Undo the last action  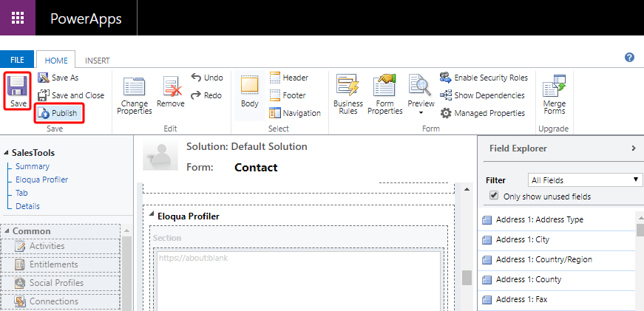[207, 78]
